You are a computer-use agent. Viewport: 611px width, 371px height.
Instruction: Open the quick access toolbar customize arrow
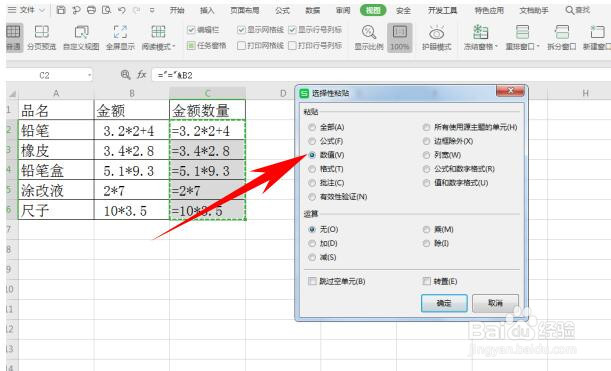(x=152, y=10)
